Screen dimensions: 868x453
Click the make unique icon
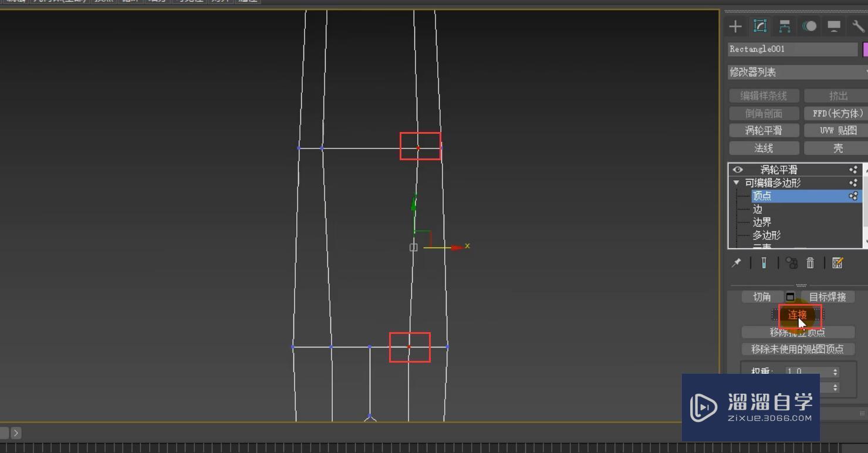click(x=792, y=263)
